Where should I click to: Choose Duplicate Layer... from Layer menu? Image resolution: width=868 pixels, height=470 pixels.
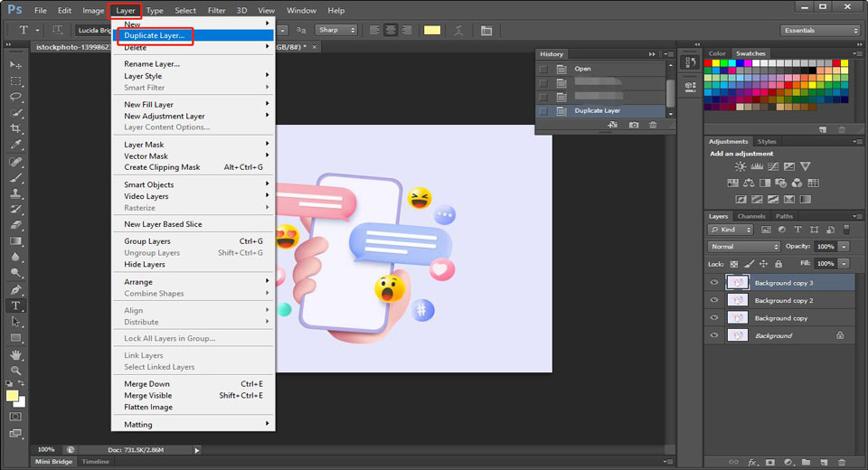pos(193,35)
